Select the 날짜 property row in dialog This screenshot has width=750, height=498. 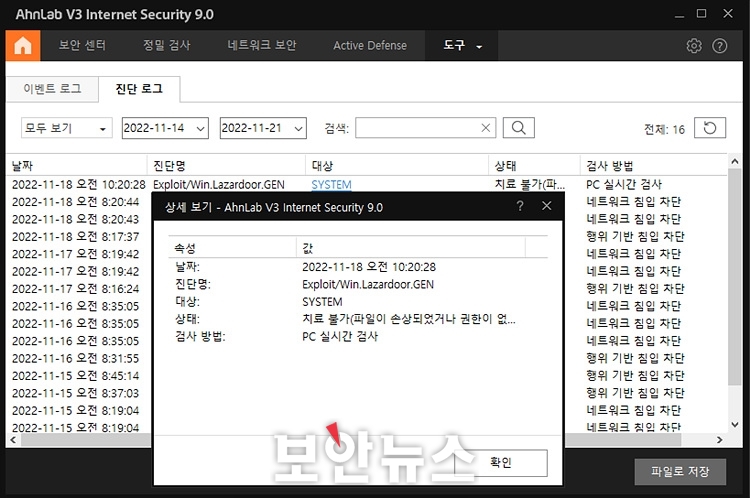click(x=358, y=267)
